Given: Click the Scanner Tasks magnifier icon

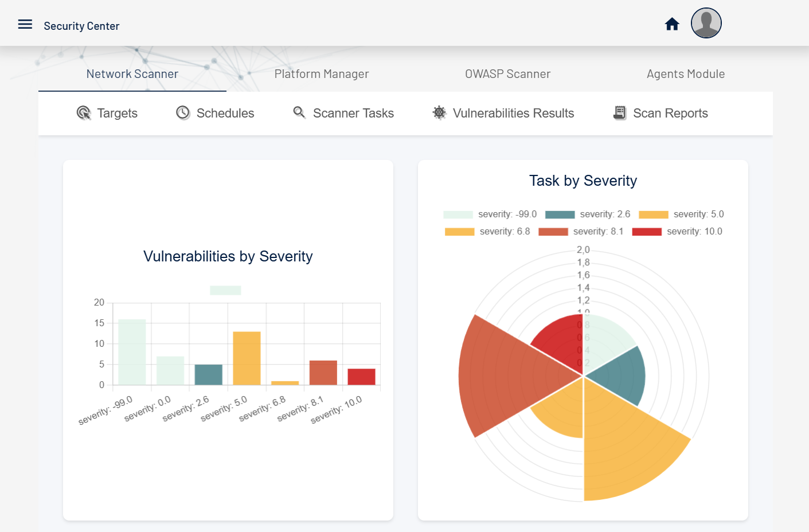Looking at the screenshot, I should 299,112.
